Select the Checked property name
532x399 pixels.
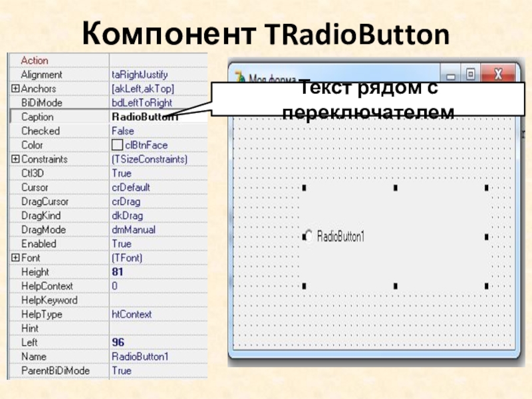[41, 131]
